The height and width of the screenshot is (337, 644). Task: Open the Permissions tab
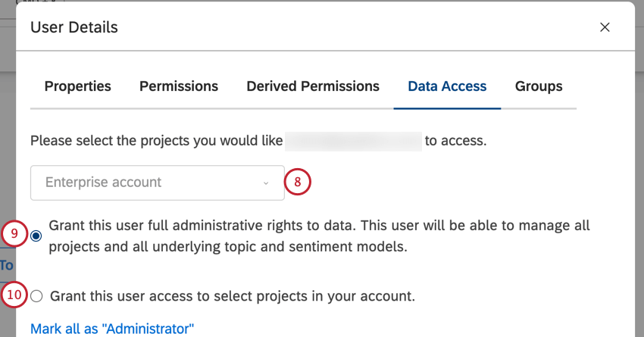tap(179, 86)
